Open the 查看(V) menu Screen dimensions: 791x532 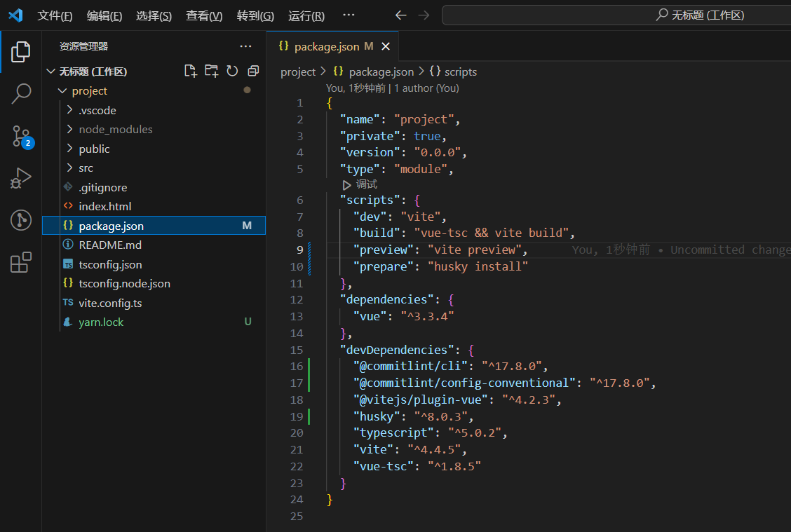(x=204, y=15)
